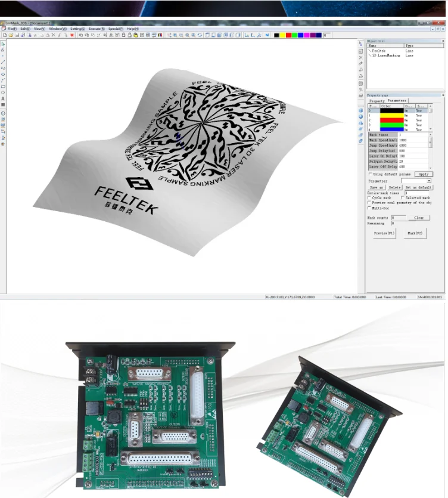Click the Preview(F1) button

click(x=384, y=233)
